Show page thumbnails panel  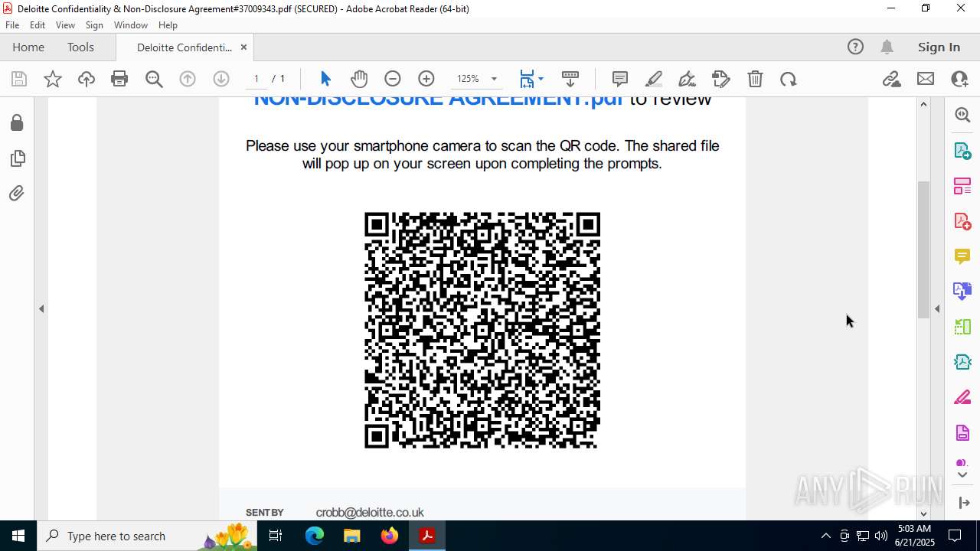[17, 158]
